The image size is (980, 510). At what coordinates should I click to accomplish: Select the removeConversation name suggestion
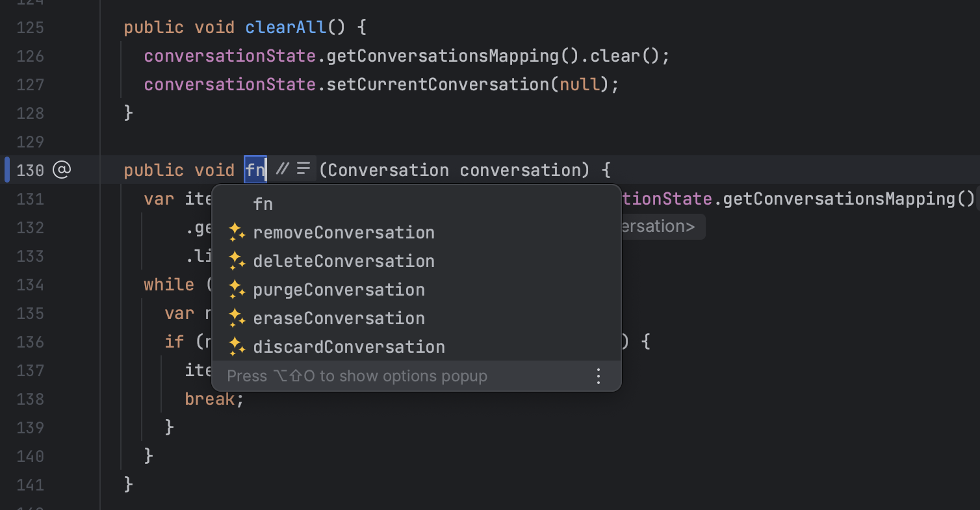pos(417,233)
